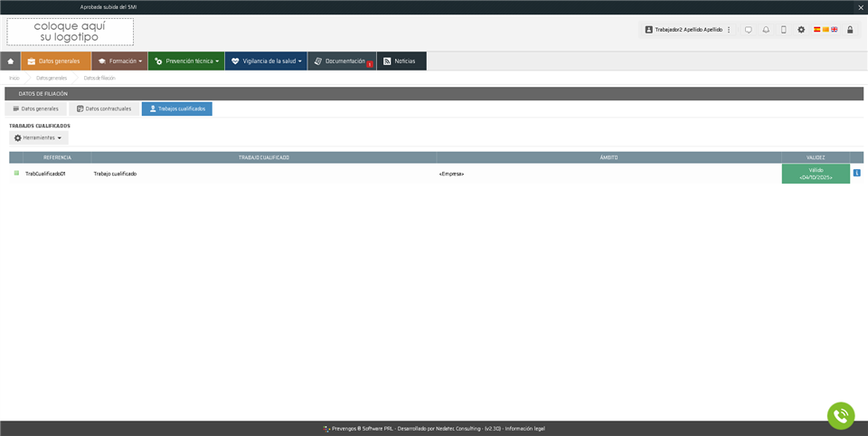Screen dimensions: 868x436
Task: Click the 'Trabajo cualificado' row text
Action: click(115, 174)
